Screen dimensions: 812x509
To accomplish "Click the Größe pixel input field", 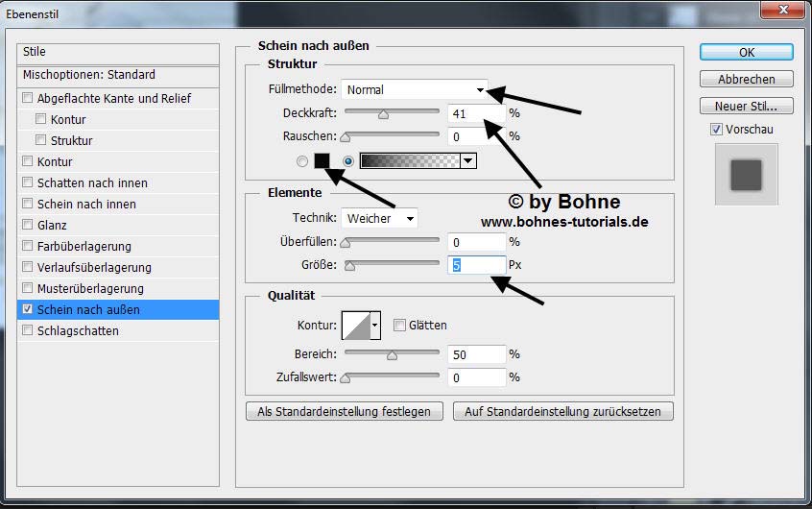I will (476, 265).
